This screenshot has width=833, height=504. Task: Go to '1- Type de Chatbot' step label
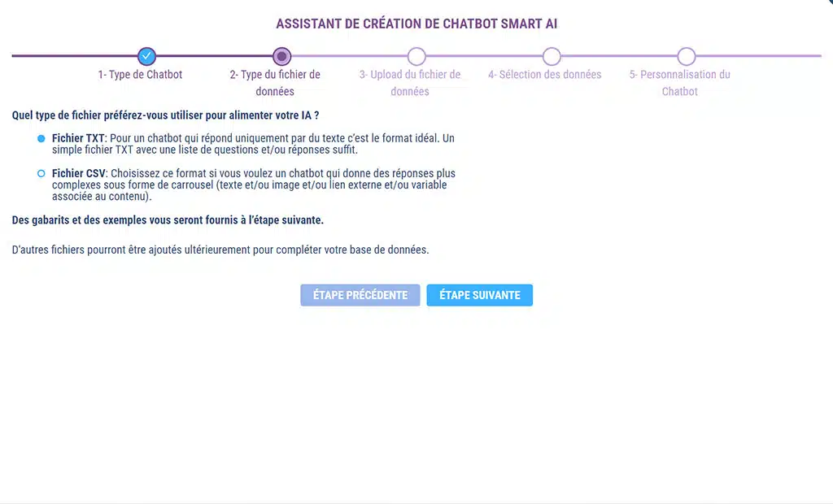140,75
